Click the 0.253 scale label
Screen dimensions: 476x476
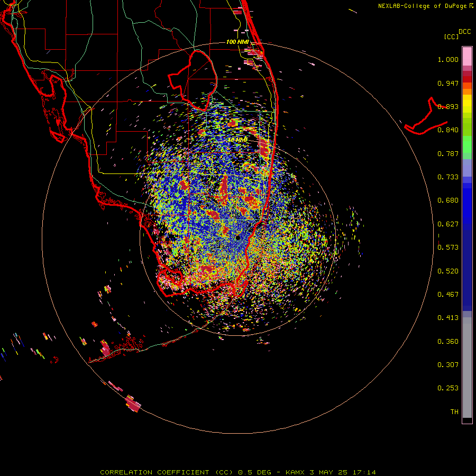coord(448,388)
